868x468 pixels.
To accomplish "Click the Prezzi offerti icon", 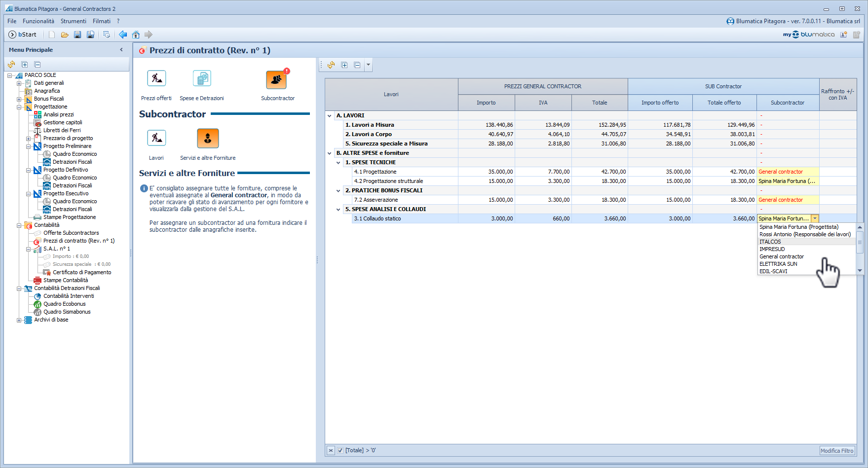I will coord(156,79).
